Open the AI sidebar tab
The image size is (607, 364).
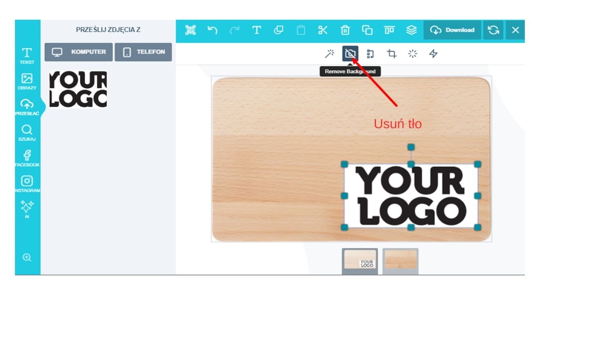27,209
